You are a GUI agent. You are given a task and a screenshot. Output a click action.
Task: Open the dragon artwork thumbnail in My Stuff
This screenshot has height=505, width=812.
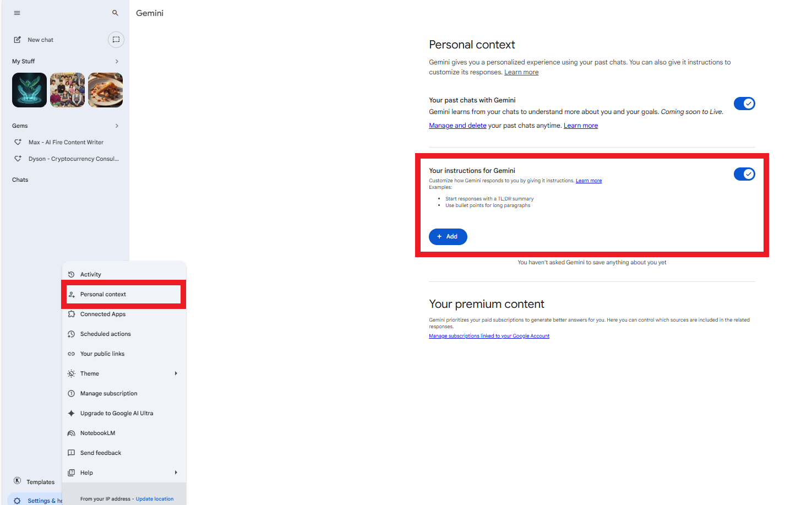coord(29,89)
